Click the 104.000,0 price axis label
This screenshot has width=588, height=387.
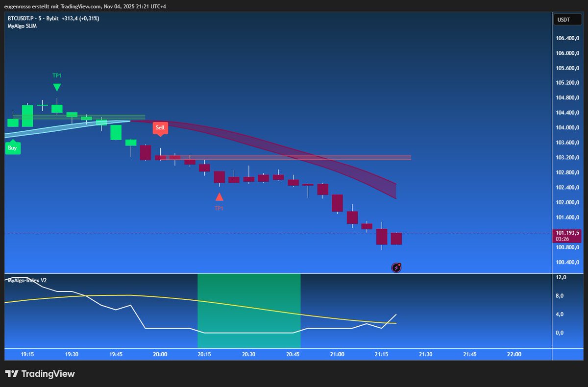pos(566,128)
